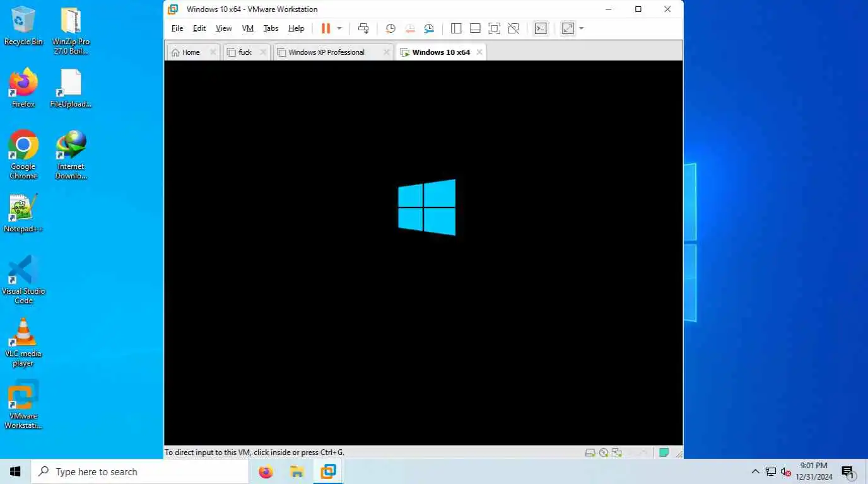Show hidden system tray icons
The height and width of the screenshot is (484, 868).
tap(755, 471)
